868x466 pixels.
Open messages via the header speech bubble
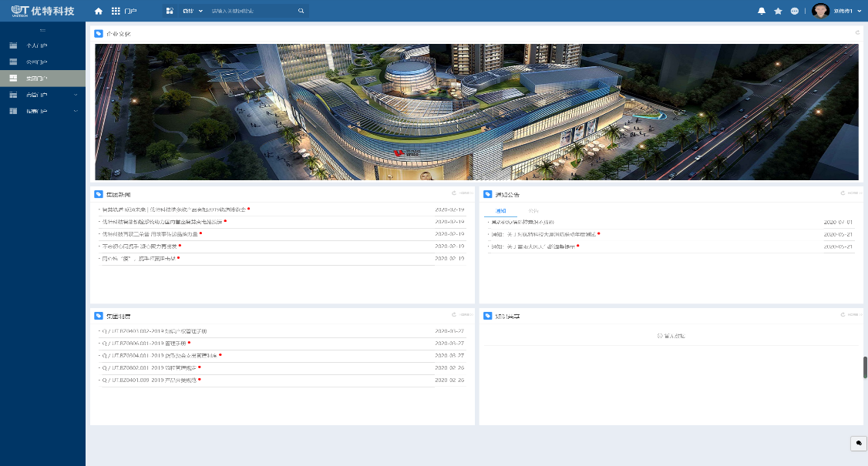click(795, 11)
